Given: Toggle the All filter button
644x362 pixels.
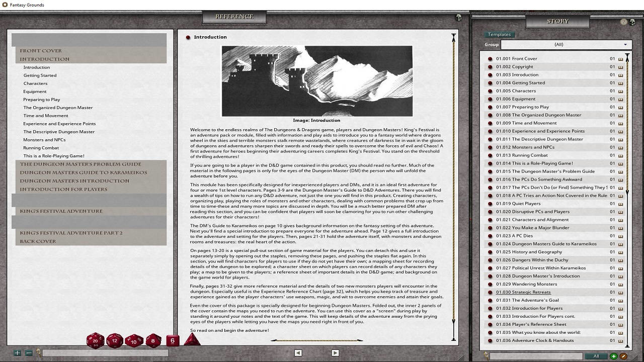Looking at the screenshot, I should point(595,355).
